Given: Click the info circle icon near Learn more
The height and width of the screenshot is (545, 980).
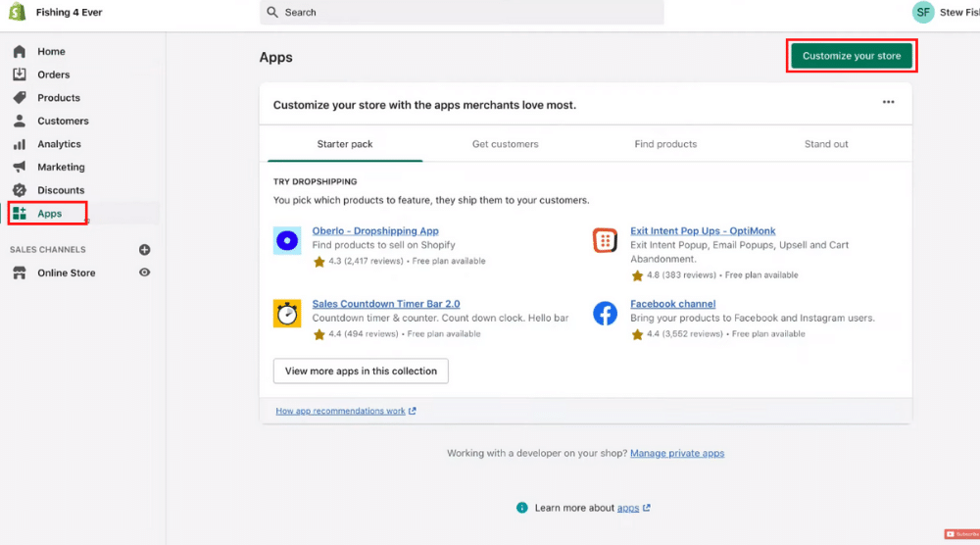Looking at the screenshot, I should point(522,508).
